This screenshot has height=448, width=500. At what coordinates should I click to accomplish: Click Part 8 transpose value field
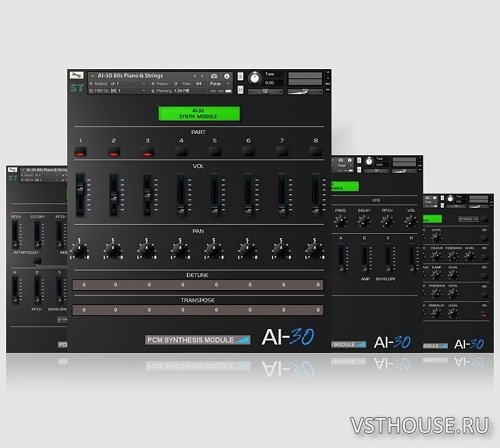pos(318,310)
